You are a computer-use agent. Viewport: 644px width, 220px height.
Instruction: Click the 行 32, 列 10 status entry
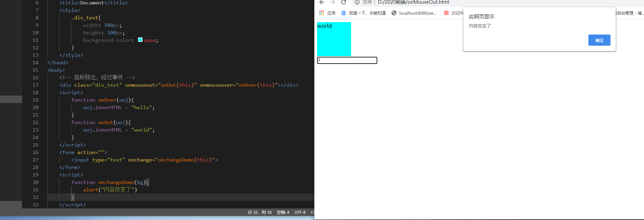coord(260,212)
